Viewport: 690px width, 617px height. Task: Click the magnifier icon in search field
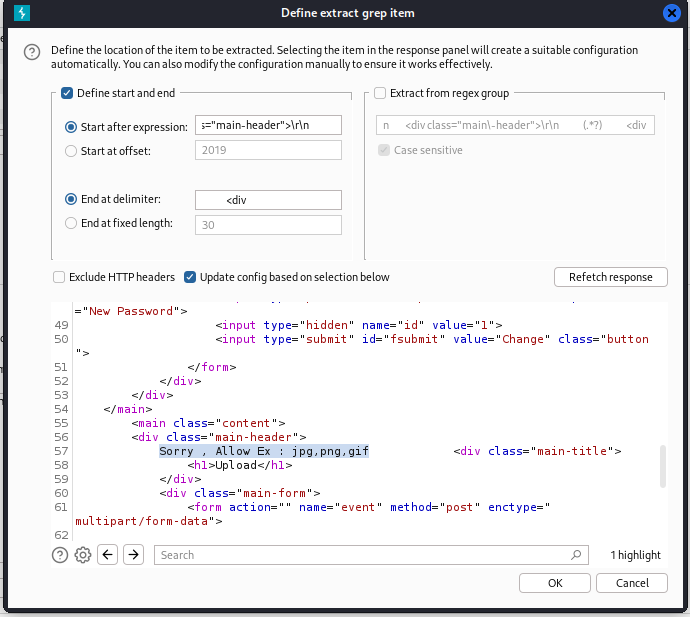pos(577,555)
